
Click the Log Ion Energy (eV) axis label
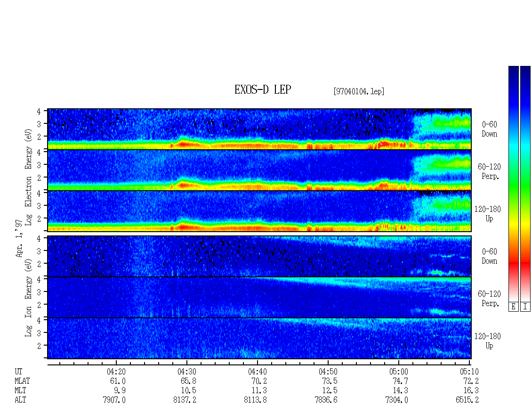(28, 298)
